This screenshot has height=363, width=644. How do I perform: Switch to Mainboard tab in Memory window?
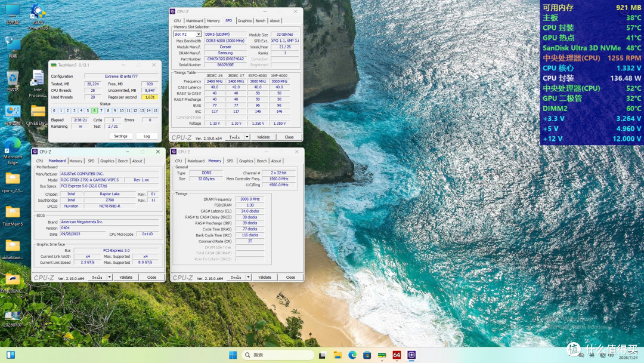(x=196, y=161)
